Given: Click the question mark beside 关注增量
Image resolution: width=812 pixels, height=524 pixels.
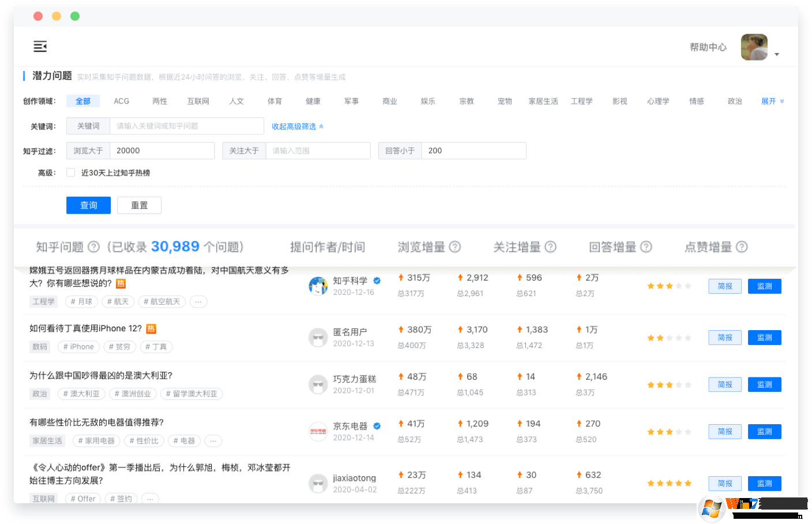Looking at the screenshot, I should [x=551, y=246].
